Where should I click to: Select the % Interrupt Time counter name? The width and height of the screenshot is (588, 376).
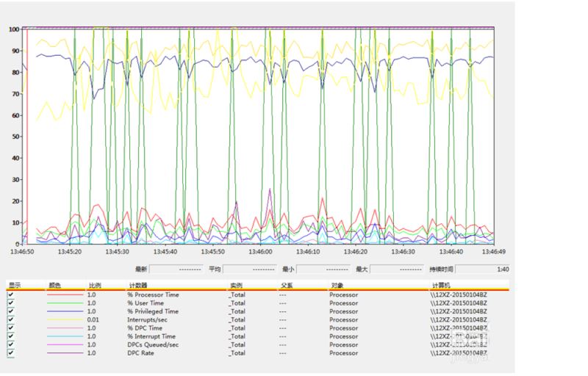tap(151, 336)
